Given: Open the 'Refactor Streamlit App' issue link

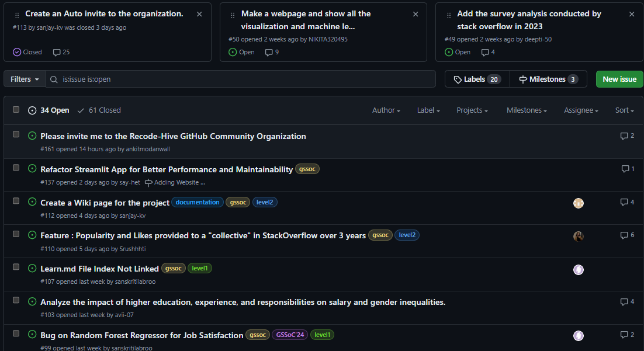Looking at the screenshot, I should coord(166,169).
